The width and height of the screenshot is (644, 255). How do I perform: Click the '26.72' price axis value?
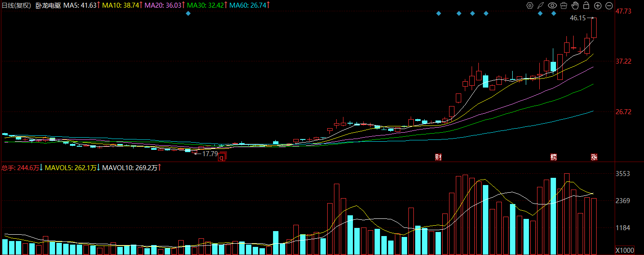coord(623,111)
